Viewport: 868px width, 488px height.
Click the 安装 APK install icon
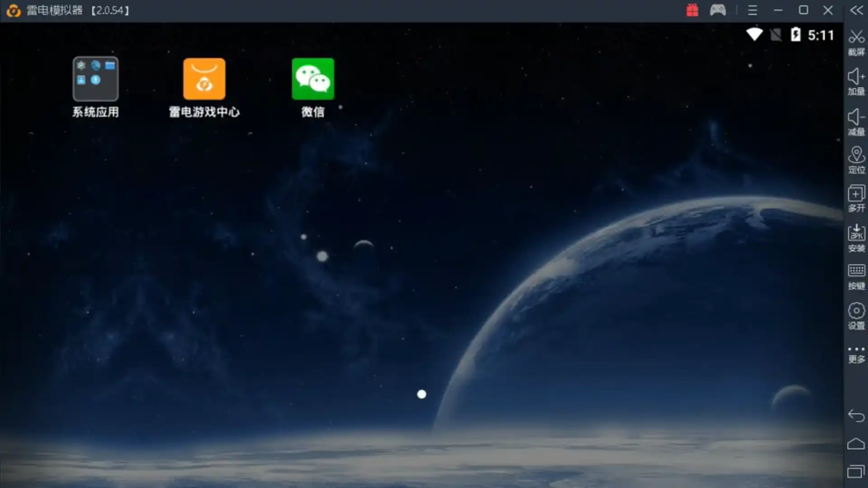tap(856, 238)
